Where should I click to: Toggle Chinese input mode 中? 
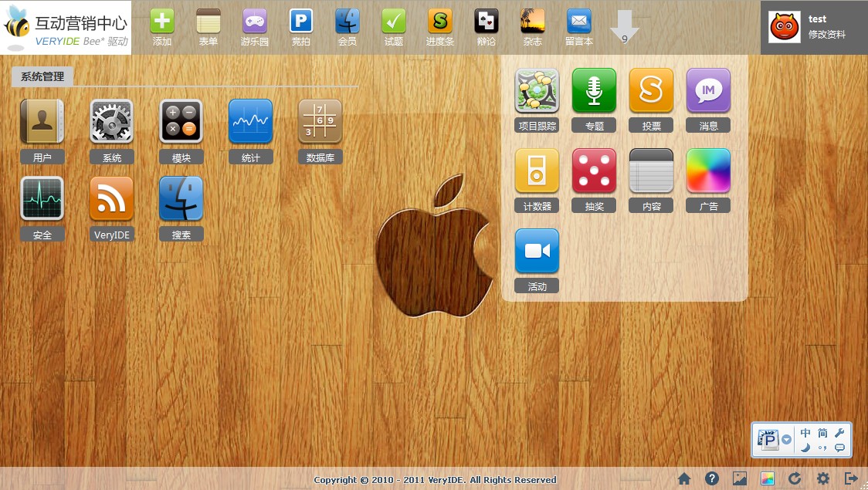pos(805,433)
